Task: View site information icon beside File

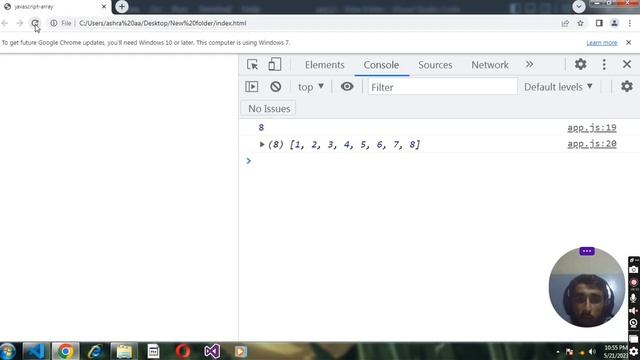Action: (53, 23)
